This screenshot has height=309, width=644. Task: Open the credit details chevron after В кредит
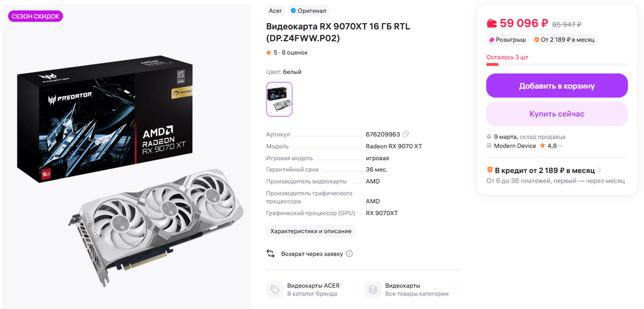pyautogui.click(x=600, y=170)
